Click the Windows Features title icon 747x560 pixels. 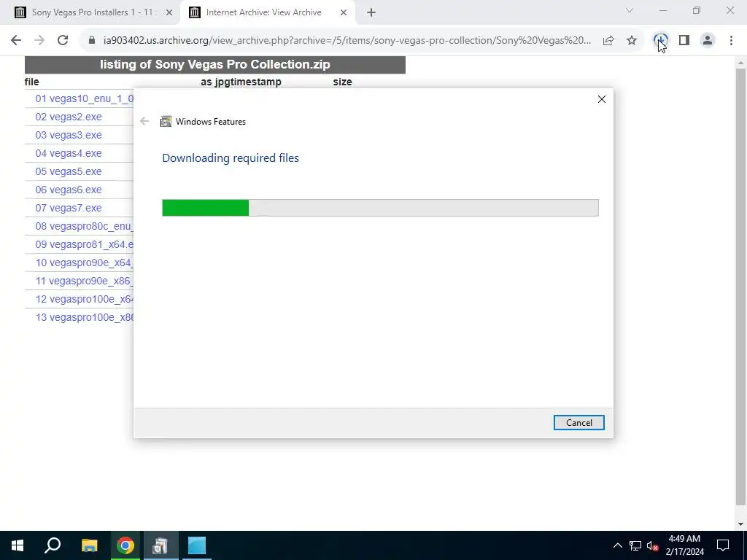click(x=166, y=122)
